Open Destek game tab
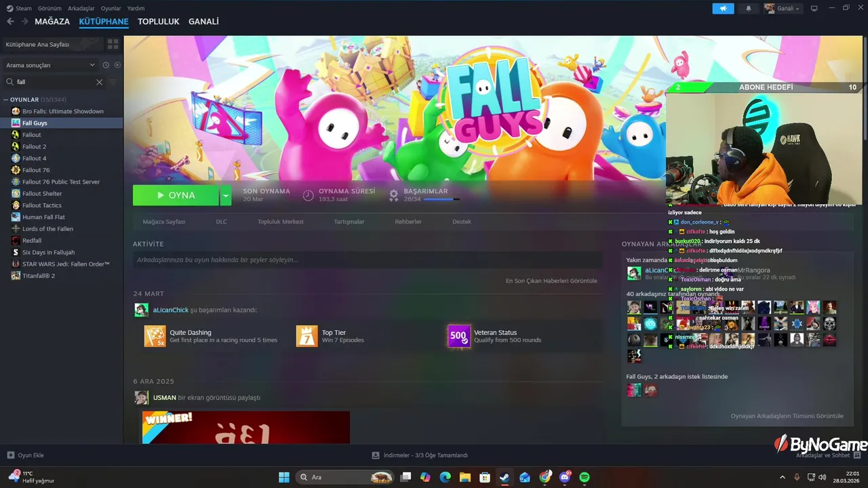The height and width of the screenshot is (488, 868). click(462, 222)
